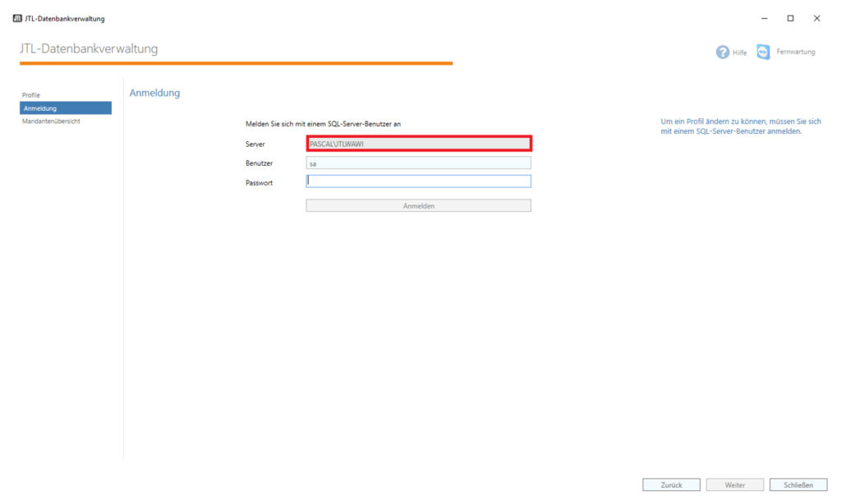Click the Fernwartung text label

(795, 53)
